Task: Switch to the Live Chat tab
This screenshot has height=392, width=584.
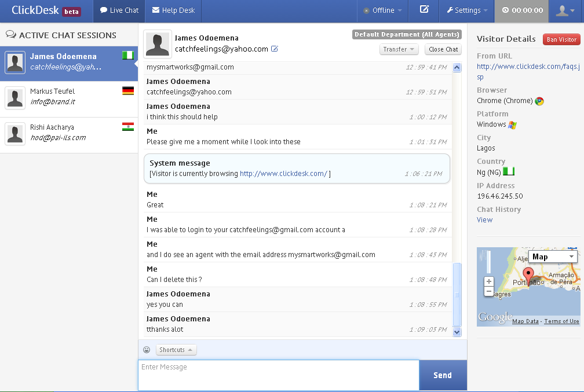Action: point(119,10)
